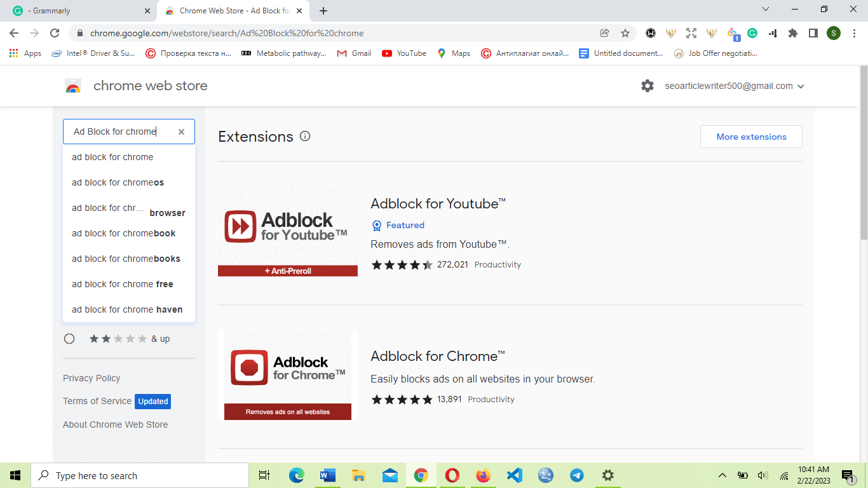868x488 pixels.
Task: Launch Firefox from the taskbar
Action: tap(484, 475)
